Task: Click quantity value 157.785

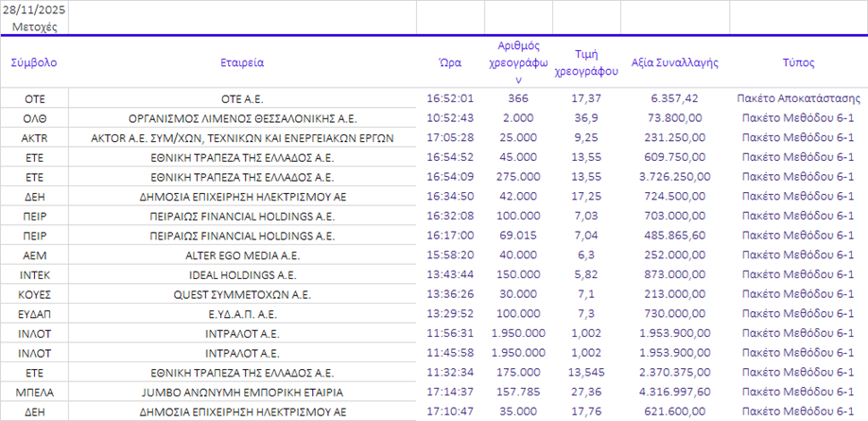Action: click(518, 392)
